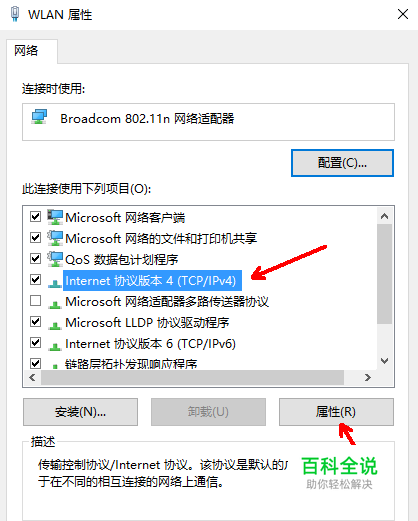
Task: Click the Microsoft 网络客户端 item icon
Action: (x=55, y=217)
